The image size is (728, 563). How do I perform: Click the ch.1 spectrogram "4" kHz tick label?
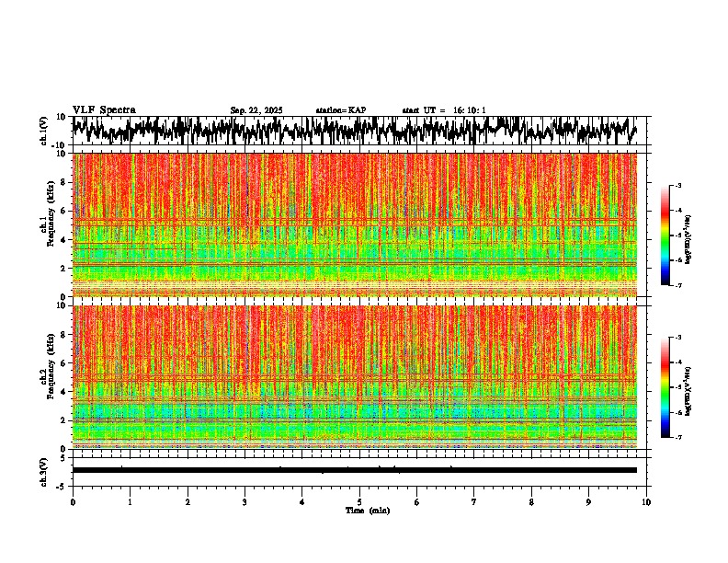63,240
